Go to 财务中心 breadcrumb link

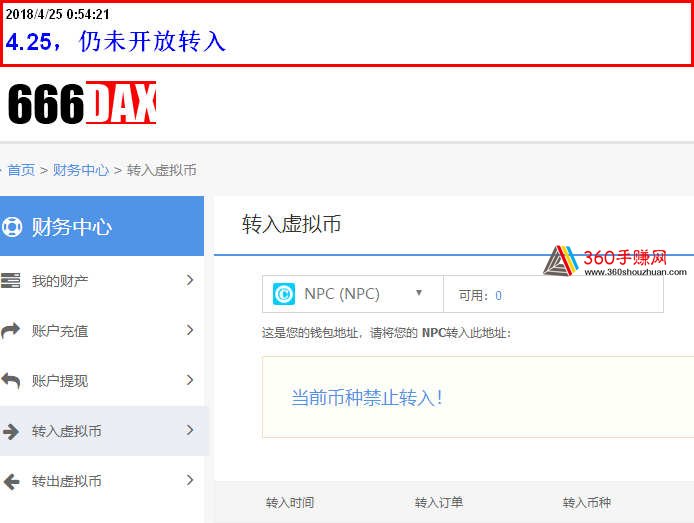[81, 170]
